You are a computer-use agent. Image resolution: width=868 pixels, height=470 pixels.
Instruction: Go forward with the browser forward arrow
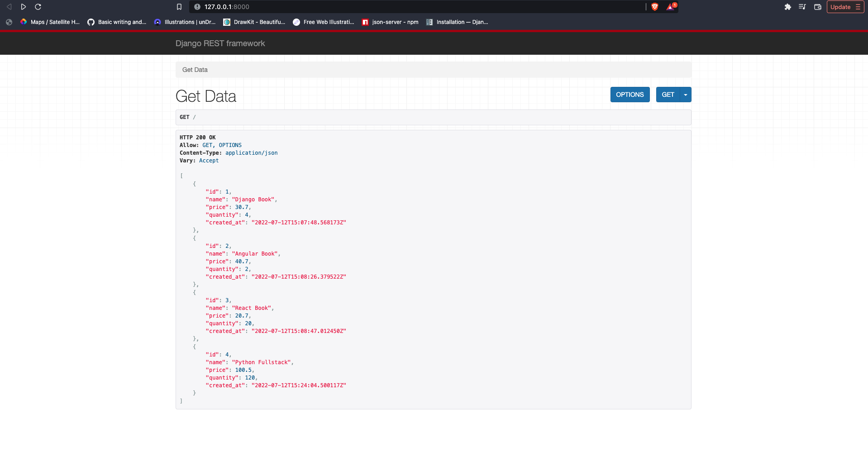click(x=24, y=7)
